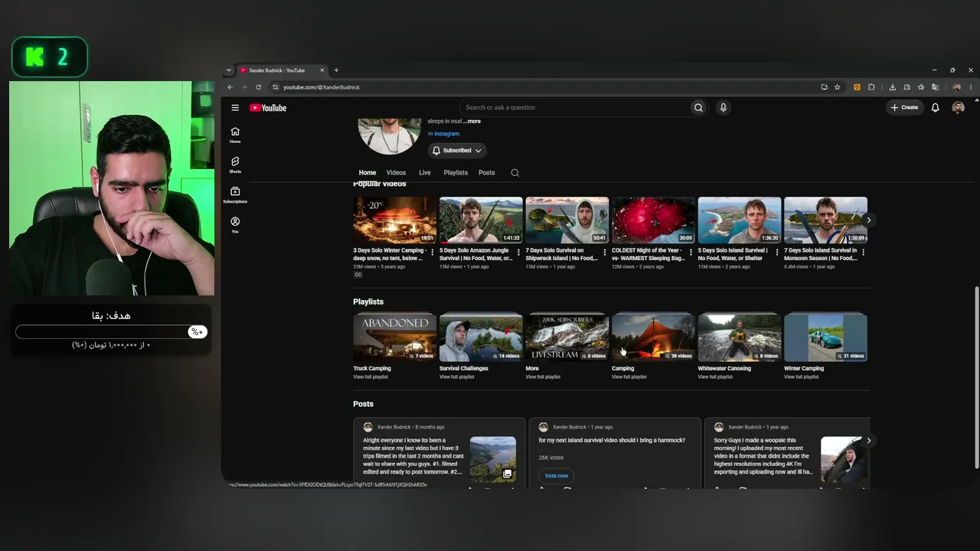The image size is (980, 551).
Task: Click the browser address bar URL
Action: (321, 87)
